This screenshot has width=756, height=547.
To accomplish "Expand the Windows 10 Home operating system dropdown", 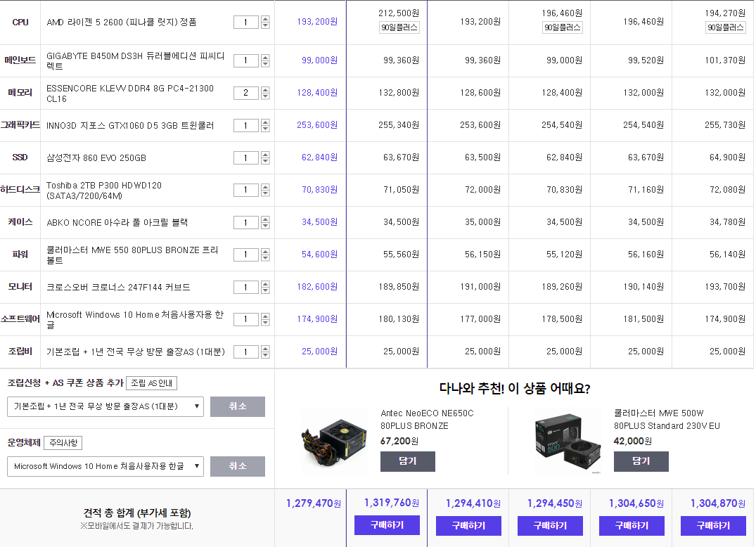I will 105,466.
